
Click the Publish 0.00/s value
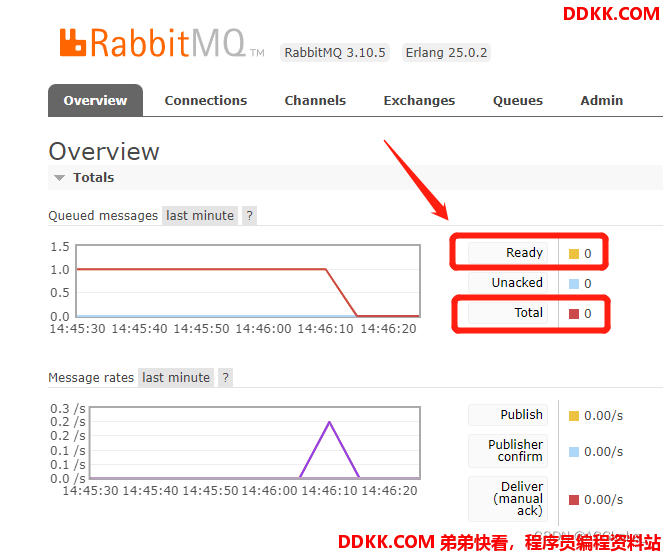(x=603, y=416)
